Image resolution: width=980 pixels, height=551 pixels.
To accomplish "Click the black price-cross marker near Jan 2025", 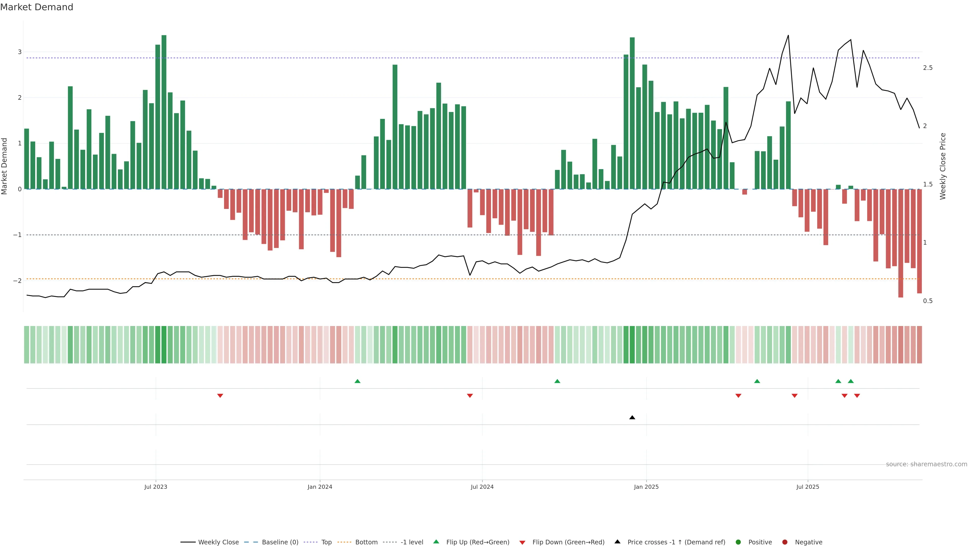I will [632, 418].
